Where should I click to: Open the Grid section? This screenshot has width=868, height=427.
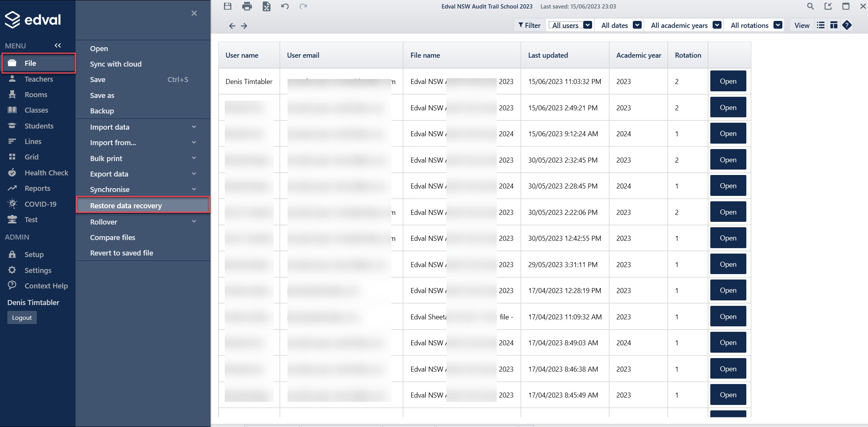pyautogui.click(x=31, y=157)
